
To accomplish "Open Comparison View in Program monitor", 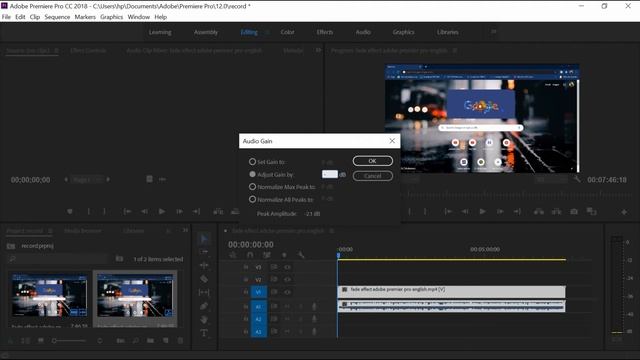I will (591, 211).
